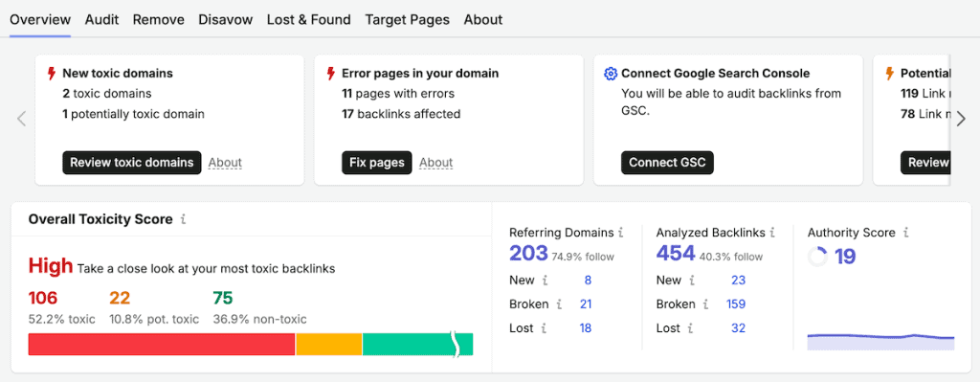
Task: Go to the Disavow tab
Action: pos(226,19)
